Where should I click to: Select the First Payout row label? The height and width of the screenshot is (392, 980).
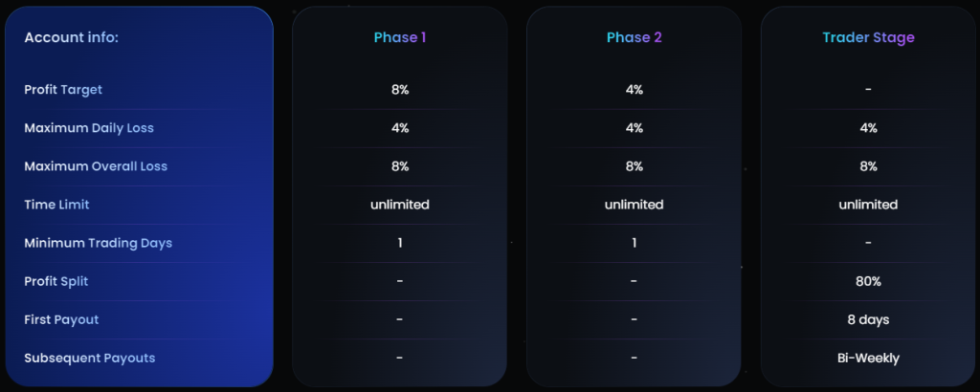point(61,319)
